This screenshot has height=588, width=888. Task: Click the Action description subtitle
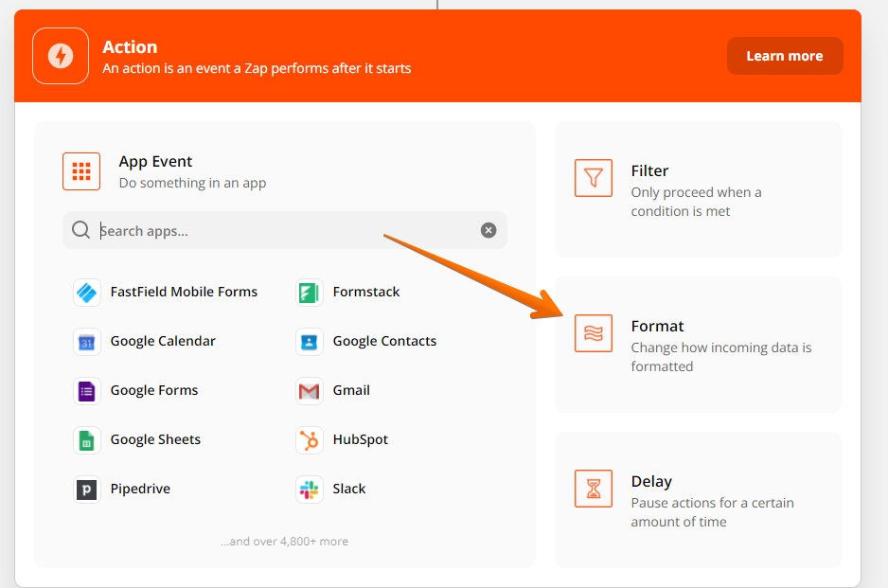(x=257, y=68)
